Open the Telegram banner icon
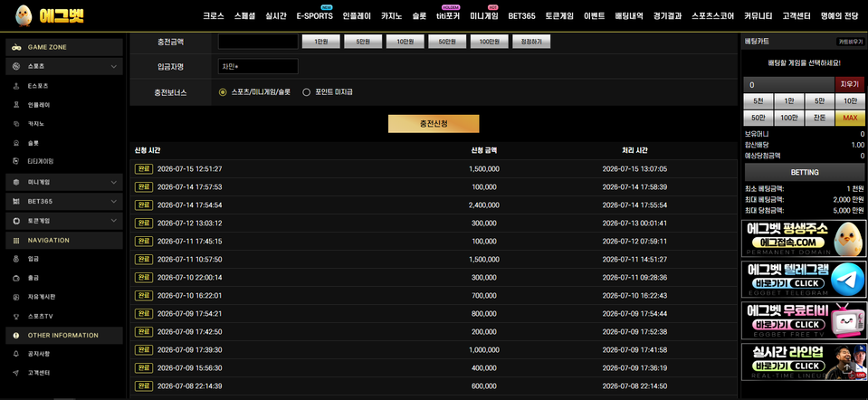Screen dimensions: 868x400 (847, 280)
